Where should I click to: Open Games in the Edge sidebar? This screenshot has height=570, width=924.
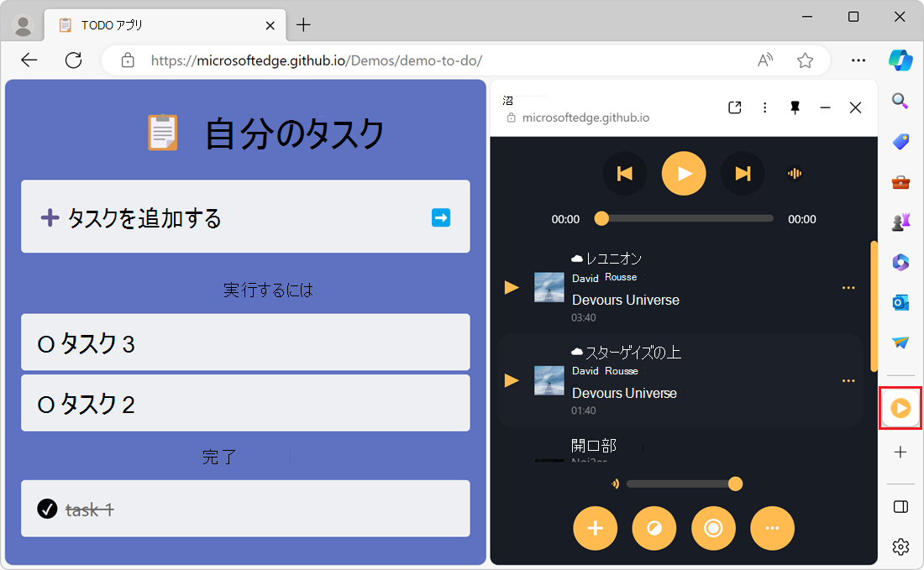(x=900, y=222)
